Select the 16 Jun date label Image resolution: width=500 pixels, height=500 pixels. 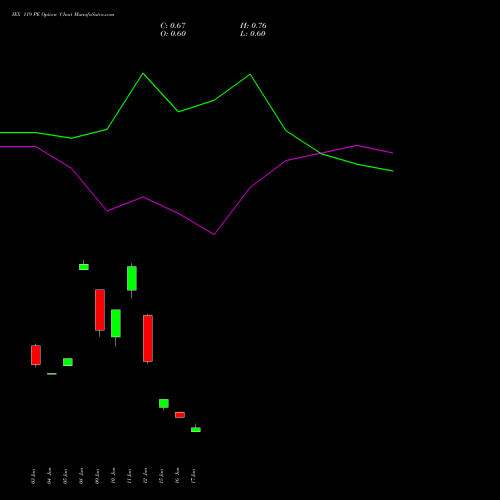click(x=177, y=476)
